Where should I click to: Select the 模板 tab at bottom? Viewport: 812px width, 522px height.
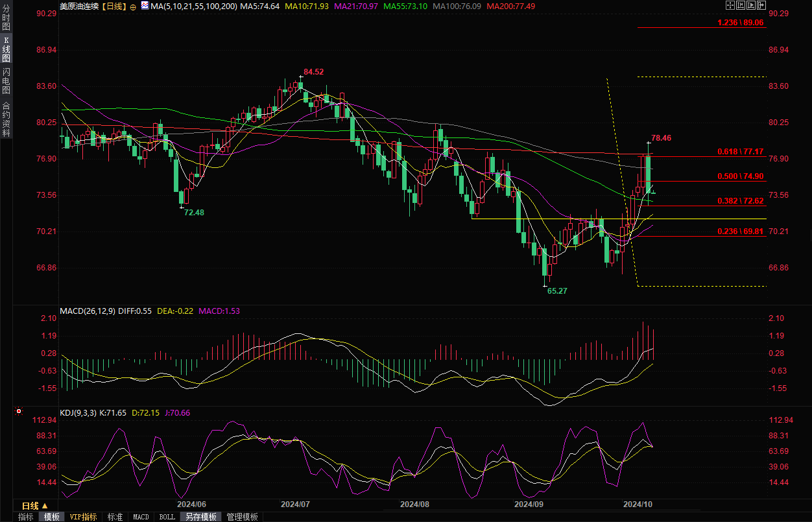[x=51, y=517]
